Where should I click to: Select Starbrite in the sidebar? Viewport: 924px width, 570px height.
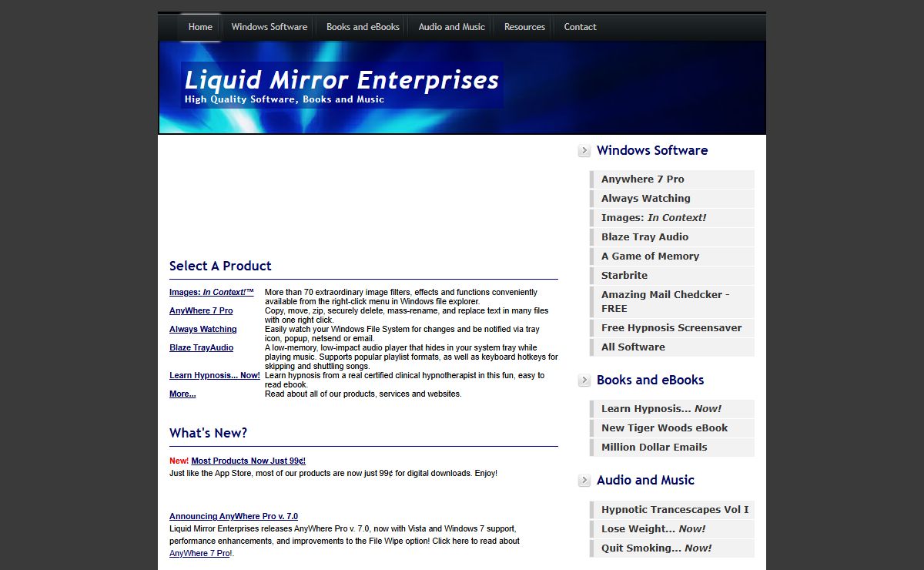coord(672,276)
